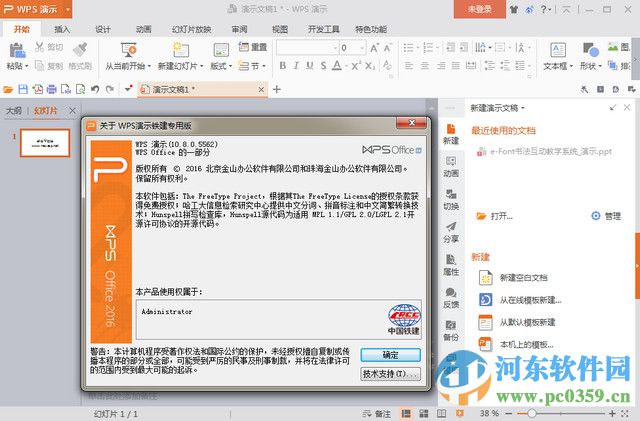Viewport: 640px width, 421px height.
Task: Click the font color A icon
Action: pyautogui.click(x=336, y=65)
